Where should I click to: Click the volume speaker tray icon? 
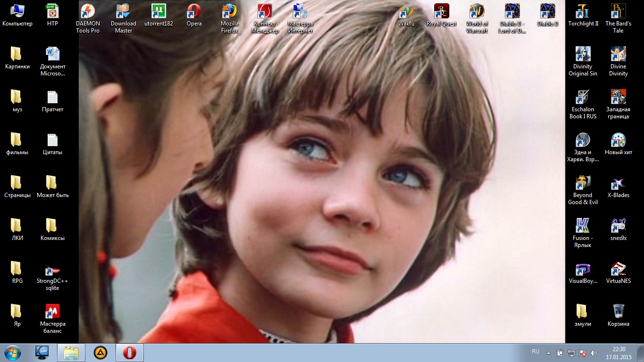594,353
